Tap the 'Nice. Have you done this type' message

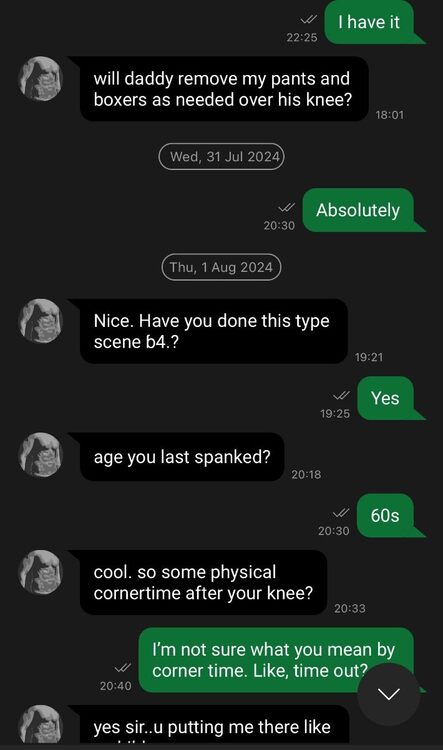pyautogui.click(x=214, y=331)
